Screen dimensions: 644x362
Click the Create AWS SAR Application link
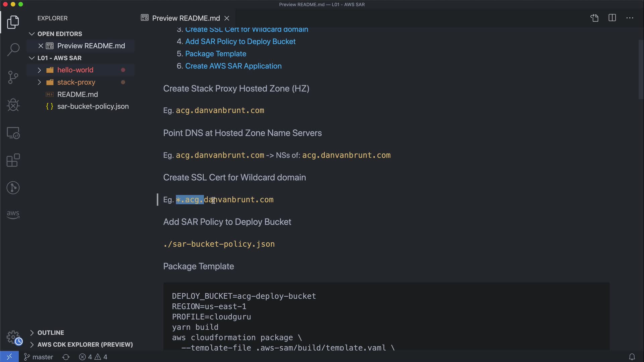[233, 66]
